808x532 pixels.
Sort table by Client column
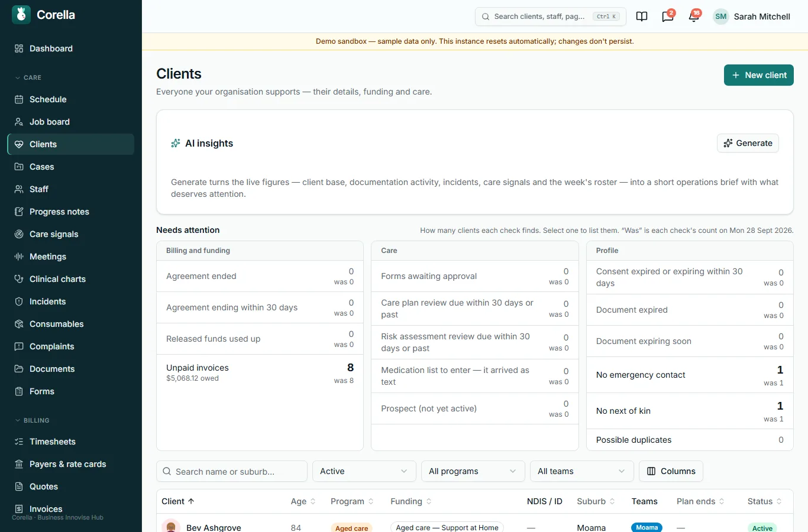click(178, 501)
